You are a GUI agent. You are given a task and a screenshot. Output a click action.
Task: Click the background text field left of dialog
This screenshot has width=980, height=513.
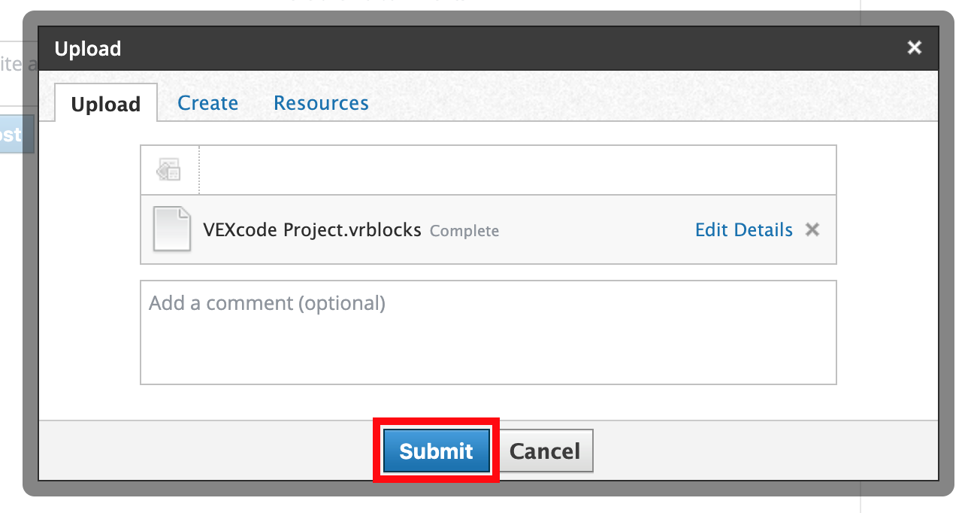pyautogui.click(x=11, y=65)
